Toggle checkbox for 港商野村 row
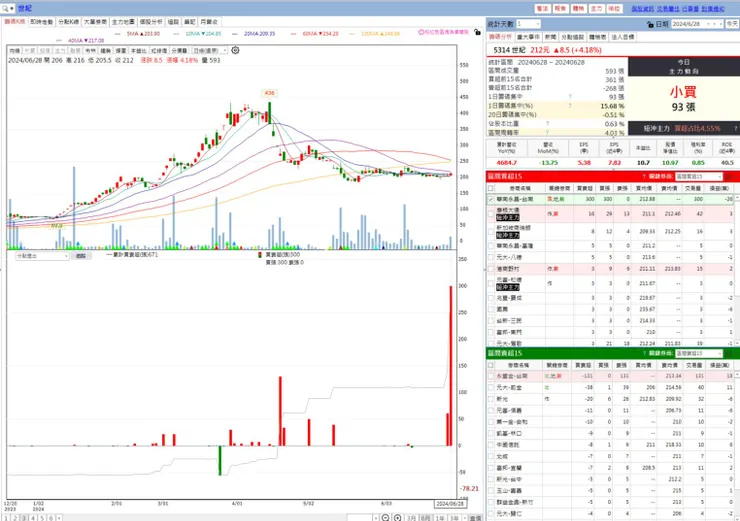This screenshot has height=521, width=740. click(x=491, y=269)
